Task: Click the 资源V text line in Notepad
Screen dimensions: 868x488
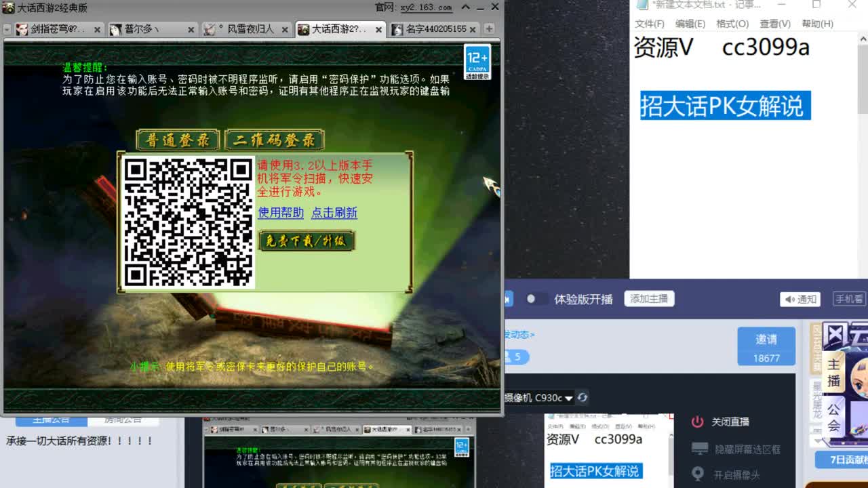Action: coord(664,47)
